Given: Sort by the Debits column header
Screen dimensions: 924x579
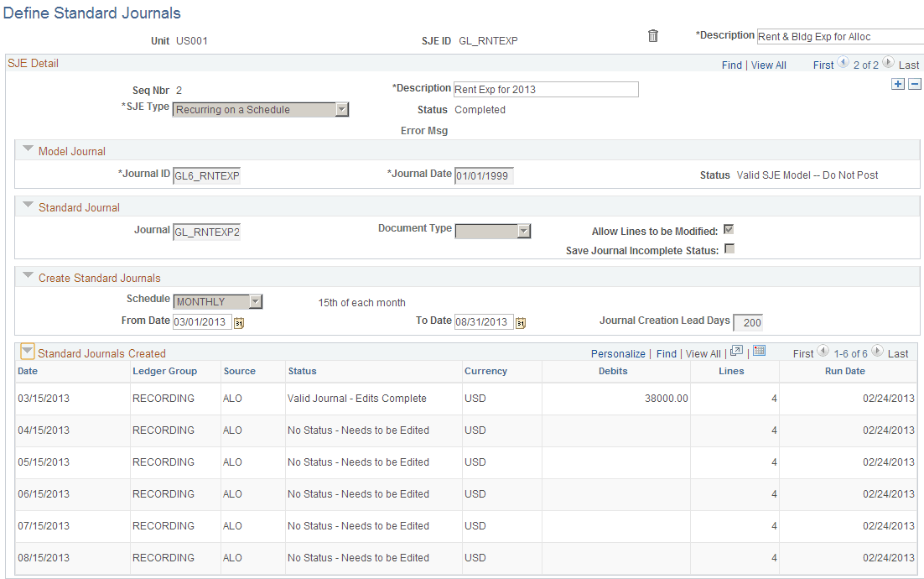Looking at the screenshot, I should tap(613, 371).
